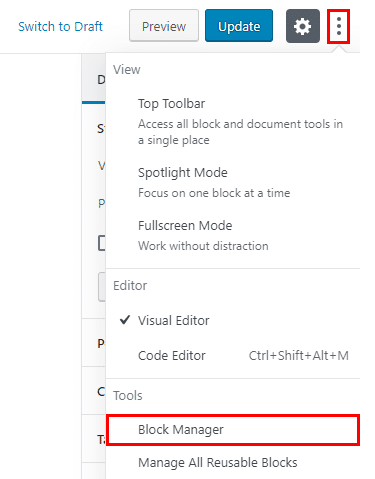Tick the partially hidden sidebar checkbox
The width and height of the screenshot is (375, 479).
[102, 243]
